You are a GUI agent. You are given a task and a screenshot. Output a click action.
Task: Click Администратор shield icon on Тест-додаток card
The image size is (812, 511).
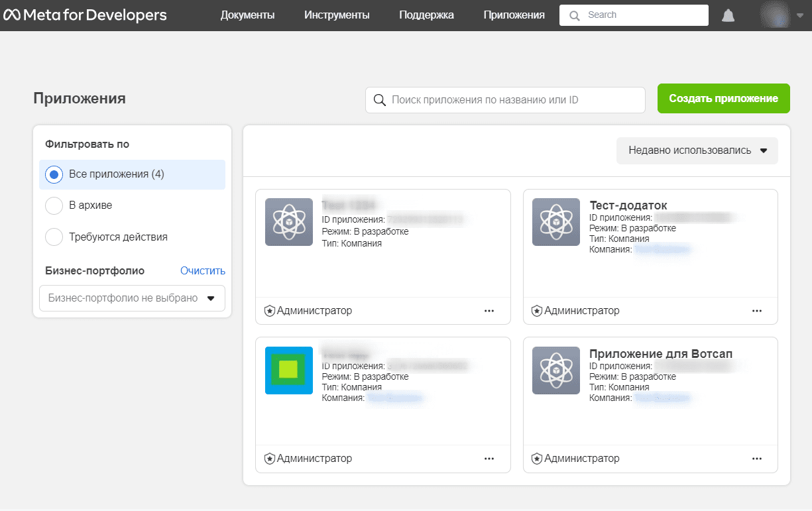pyautogui.click(x=537, y=310)
